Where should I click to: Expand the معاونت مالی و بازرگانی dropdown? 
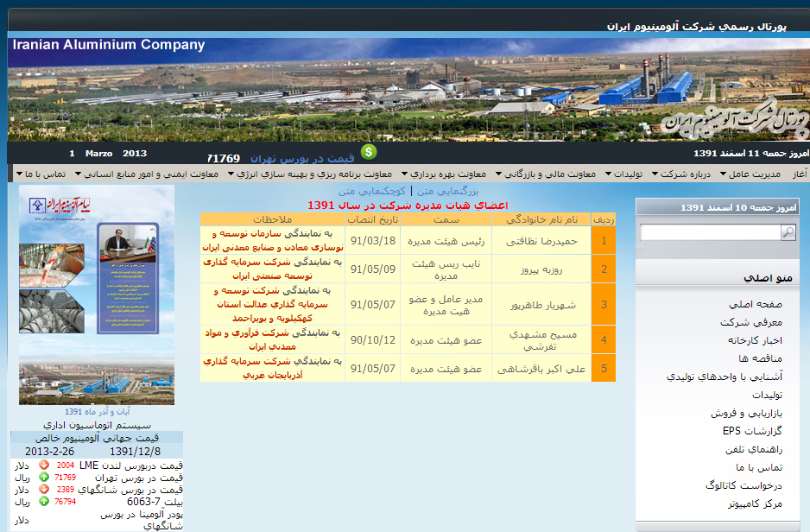(546, 174)
